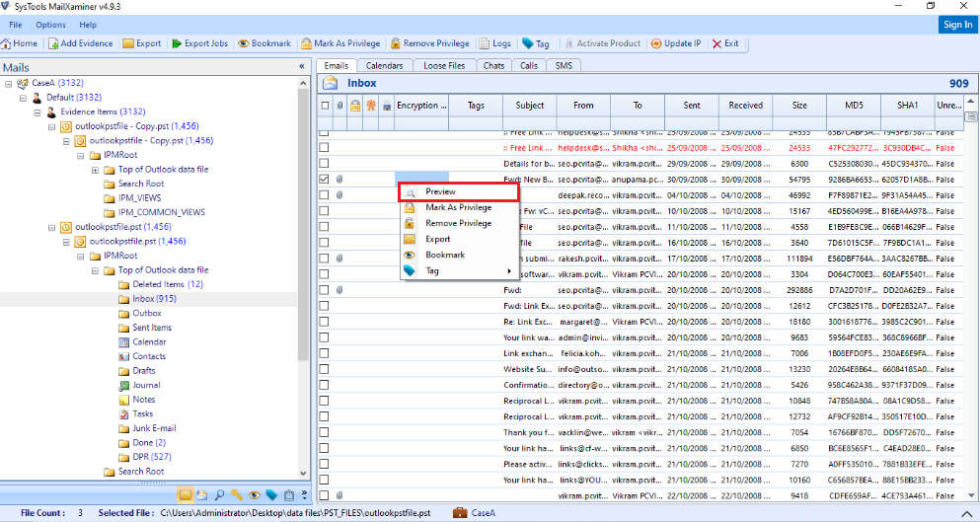The width and height of the screenshot is (980, 522).
Task: Open Logs from the toolbar
Action: click(495, 43)
